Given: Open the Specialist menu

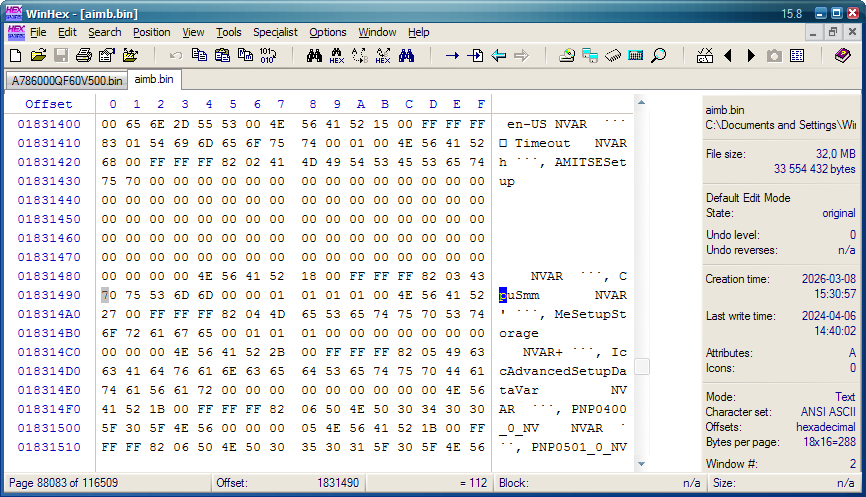Looking at the screenshot, I should pos(275,32).
